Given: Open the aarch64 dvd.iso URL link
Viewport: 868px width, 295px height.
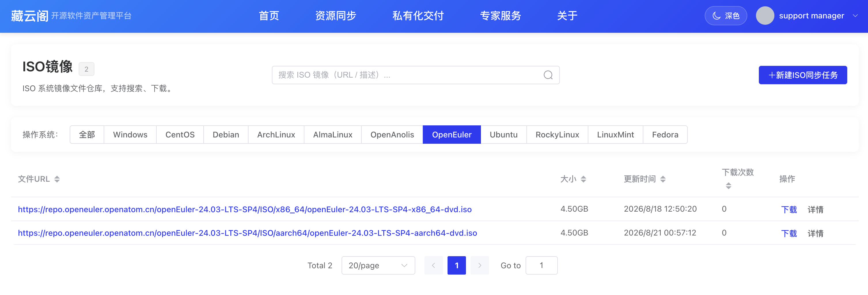Looking at the screenshot, I should point(247,233).
